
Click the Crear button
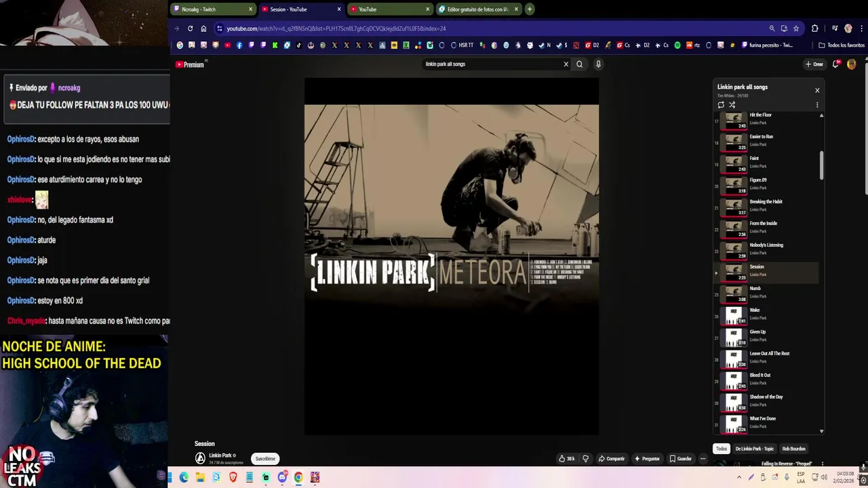coord(814,64)
